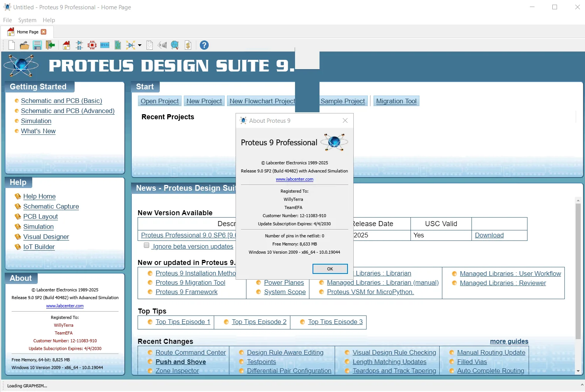This screenshot has width=585, height=392.
Task: Open the System menu
Action: [x=27, y=20]
